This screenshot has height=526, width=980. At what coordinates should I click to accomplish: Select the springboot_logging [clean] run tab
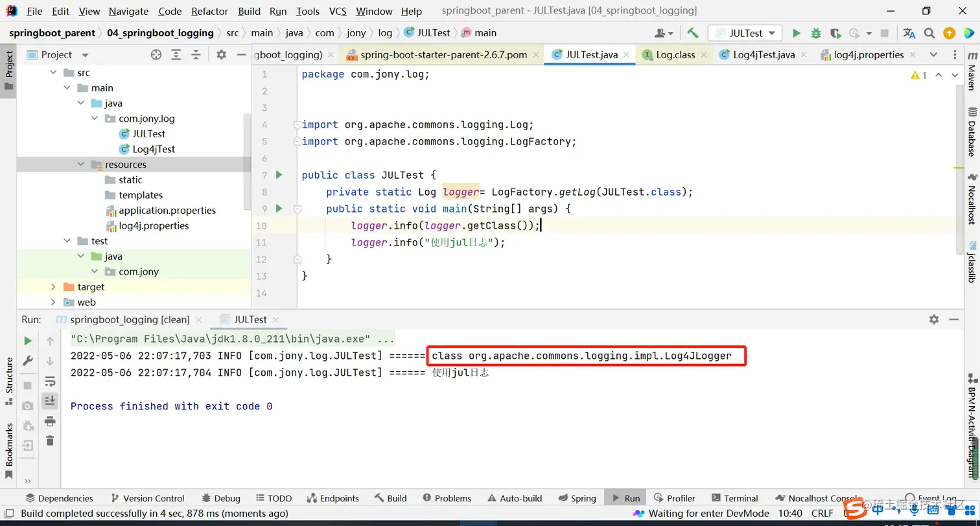[x=130, y=319]
